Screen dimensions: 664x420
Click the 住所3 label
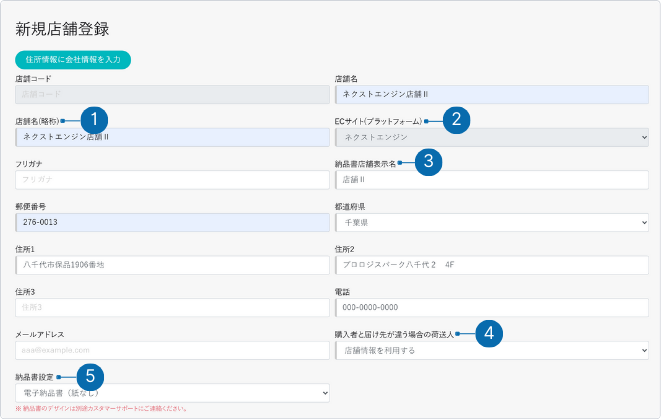25,292
